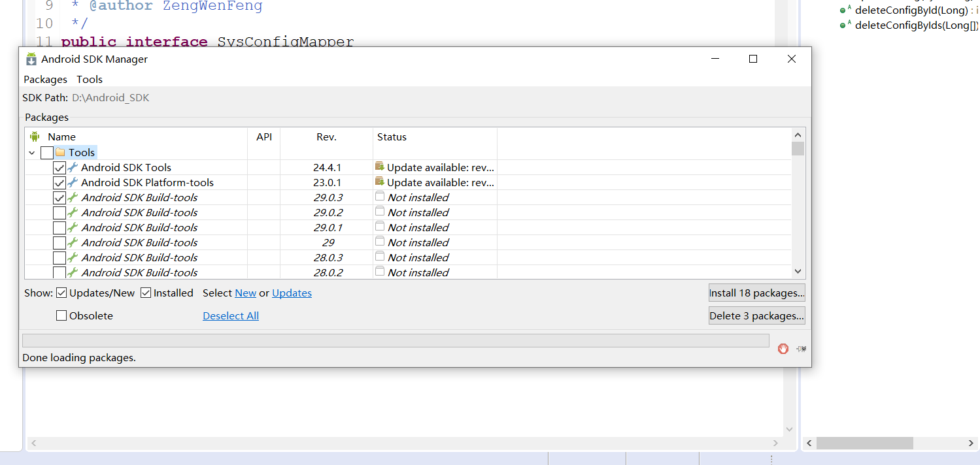
Task: Select the Android SDK Tools row text
Action: tap(126, 167)
